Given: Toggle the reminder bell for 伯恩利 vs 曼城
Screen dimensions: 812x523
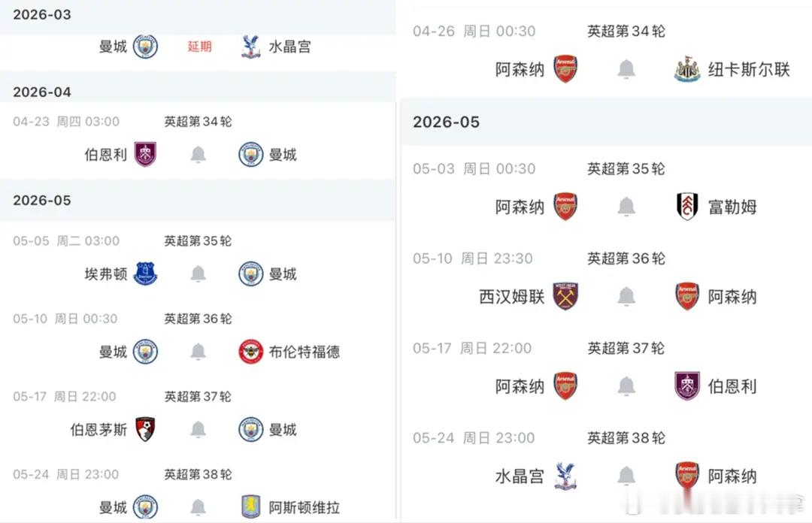Looking at the screenshot, I should [x=198, y=154].
